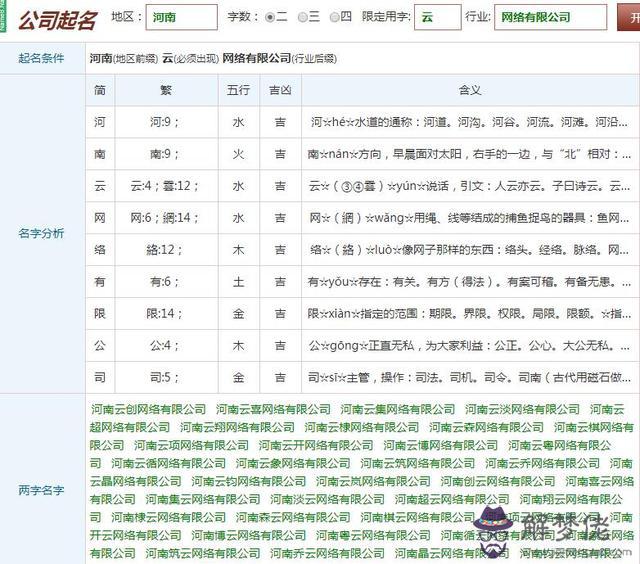Screen dimensions: 640x564
Task: Open the 河南云岚网络有限公司 link
Action: (373, 481)
